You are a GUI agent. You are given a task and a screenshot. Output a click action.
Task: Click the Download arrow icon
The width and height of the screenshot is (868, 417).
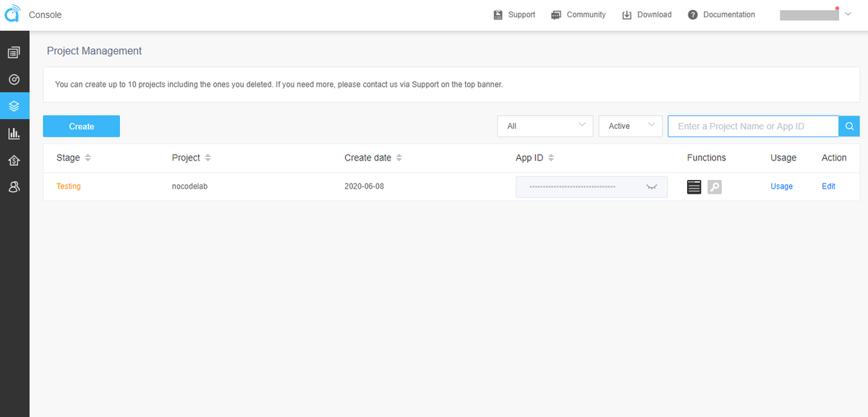click(x=627, y=14)
